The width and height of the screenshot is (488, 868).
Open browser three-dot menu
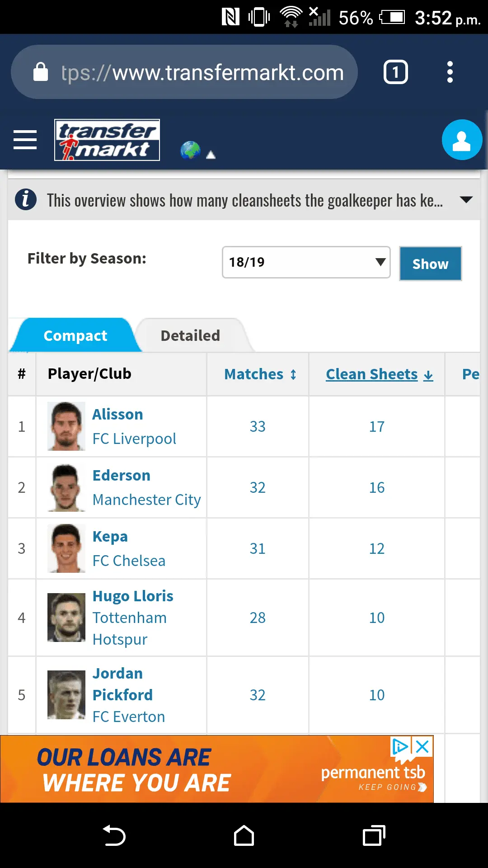coord(450,72)
